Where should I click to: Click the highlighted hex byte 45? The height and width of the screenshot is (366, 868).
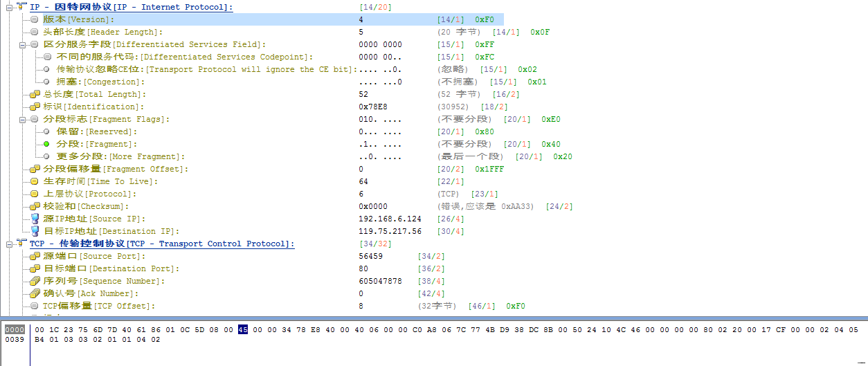click(x=243, y=329)
